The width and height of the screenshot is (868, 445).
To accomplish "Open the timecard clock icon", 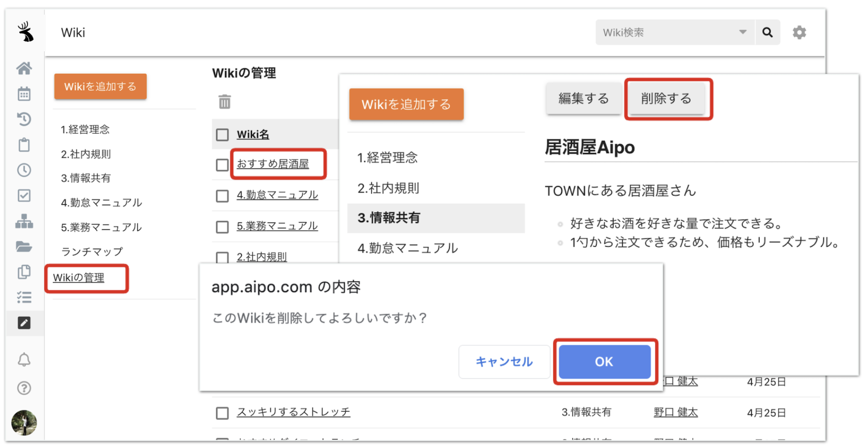I will (24, 170).
